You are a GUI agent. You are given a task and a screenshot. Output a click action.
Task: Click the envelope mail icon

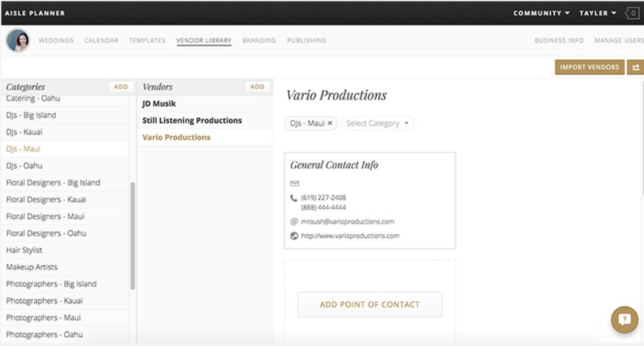(295, 184)
